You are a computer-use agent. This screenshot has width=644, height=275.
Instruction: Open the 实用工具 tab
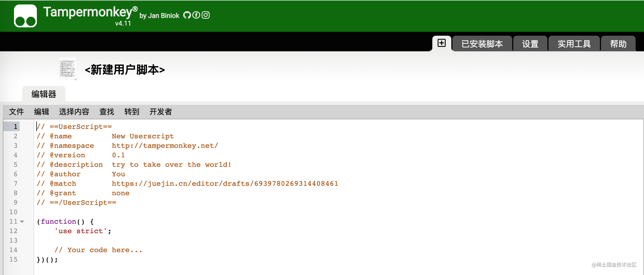point(574,44)
